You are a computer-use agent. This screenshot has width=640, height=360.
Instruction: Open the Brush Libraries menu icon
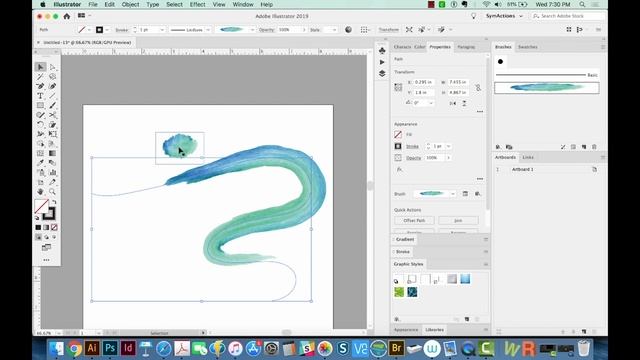point(498,147)
